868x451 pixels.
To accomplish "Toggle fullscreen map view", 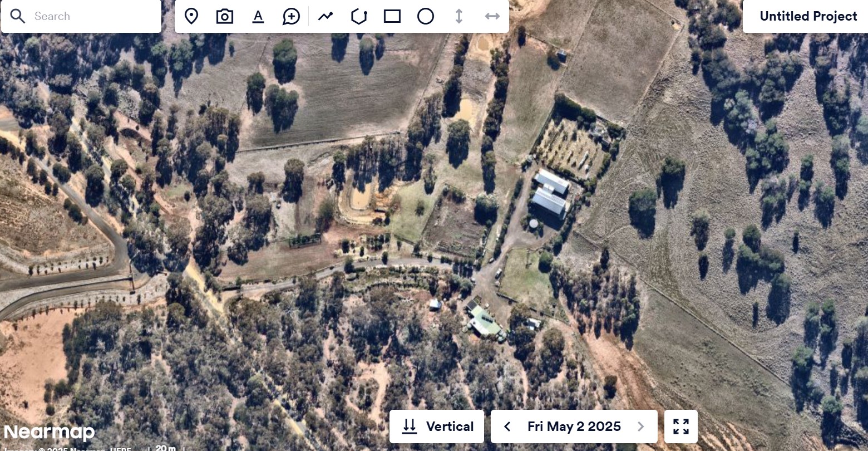I will [x=681, y=427].
